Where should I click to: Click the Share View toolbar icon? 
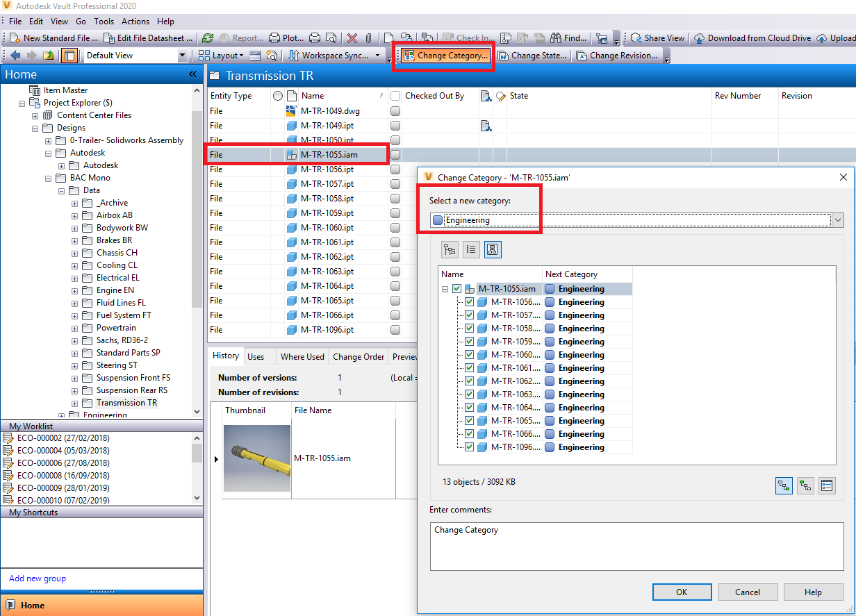[x=635, y=38]
